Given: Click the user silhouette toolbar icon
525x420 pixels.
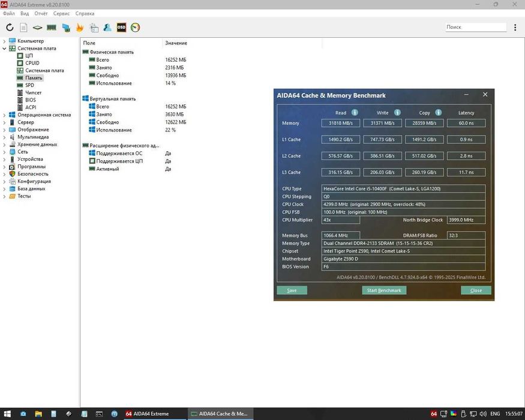Looking at the screenshot, I should pyautogui.click(x=107, y=28).
